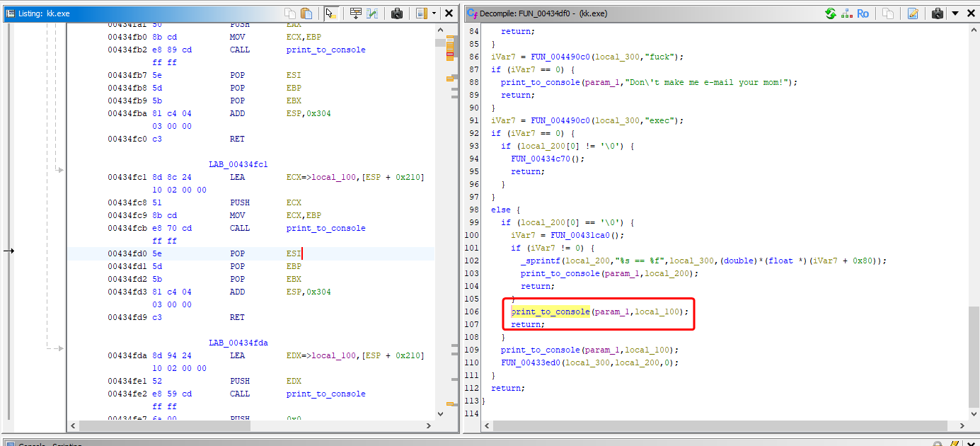Select the pencil edit icon in the Decompile toolbar

click(x=913, y=13)
